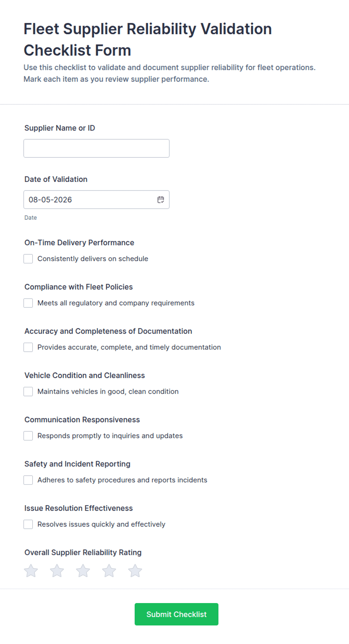Tick Resolves issues quickly checkbox
The image size is (349, 644).
[28, 524]
